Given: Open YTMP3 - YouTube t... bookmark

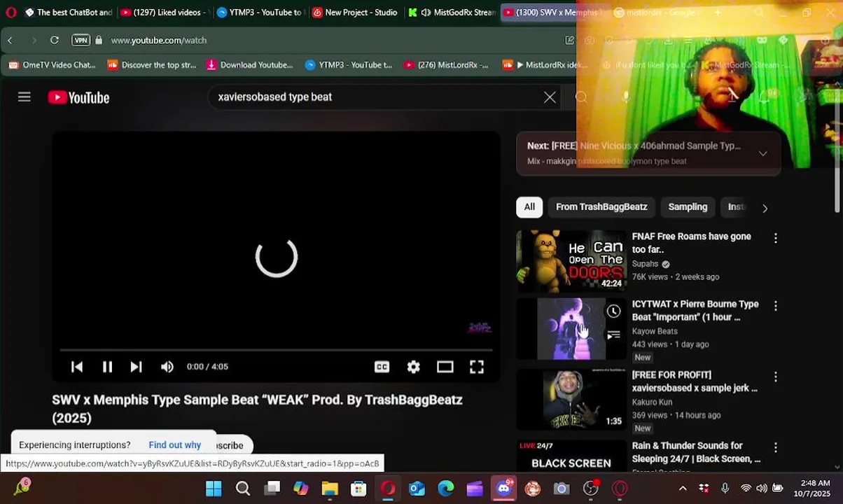Looking at the screenshot, I should (x=349, y=65).
